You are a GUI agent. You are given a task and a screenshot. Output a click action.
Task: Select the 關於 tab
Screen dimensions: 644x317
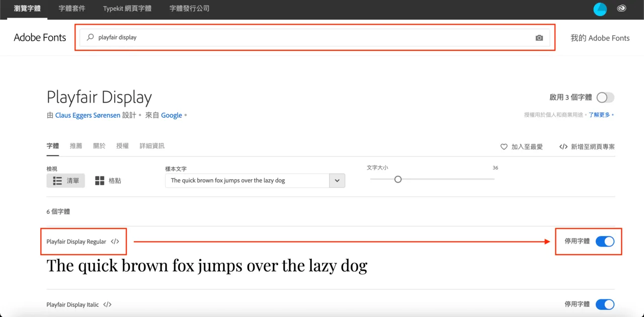[99, 146]
